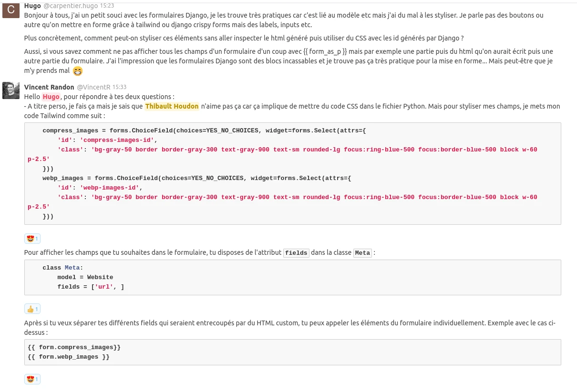Image resolution: width=577 pixels, height=392 pixels.
Task: Open the highlighted Hugo mention
Action: click(x=51, y=97)
